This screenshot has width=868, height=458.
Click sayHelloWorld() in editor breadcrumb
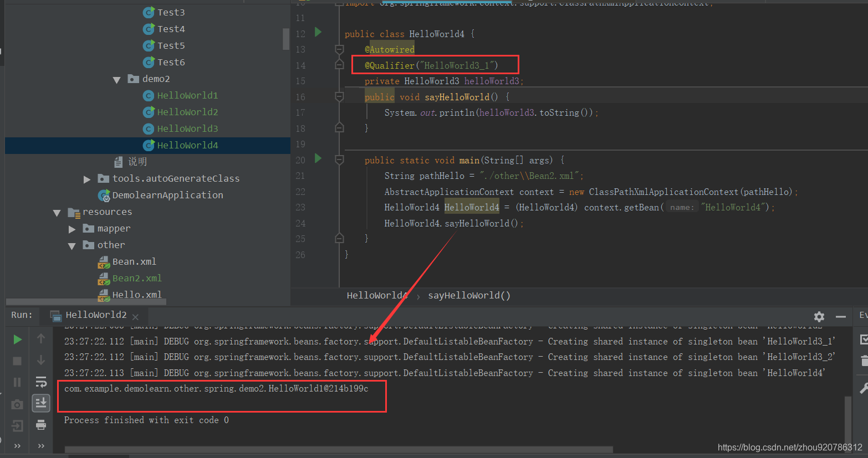click(469, 295)
